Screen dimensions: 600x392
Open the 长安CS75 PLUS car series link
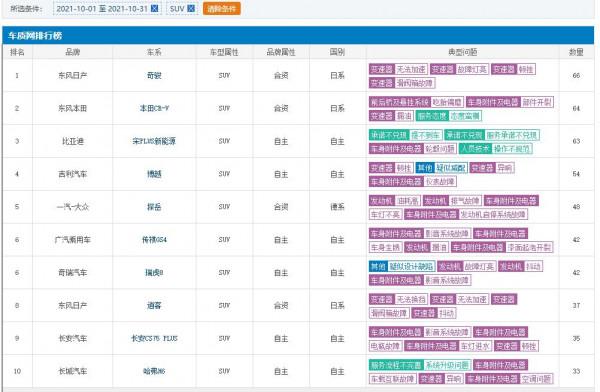(x=154, y=338)
